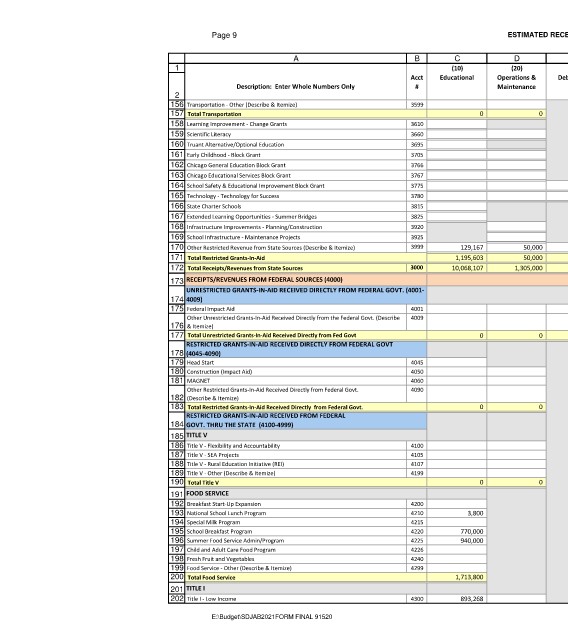The height and width of the screenshot is (640, 568).
Task: Click 'Extended Learning Opportunities - Summer Bridges' cell
Action: (x=296, y=217)
